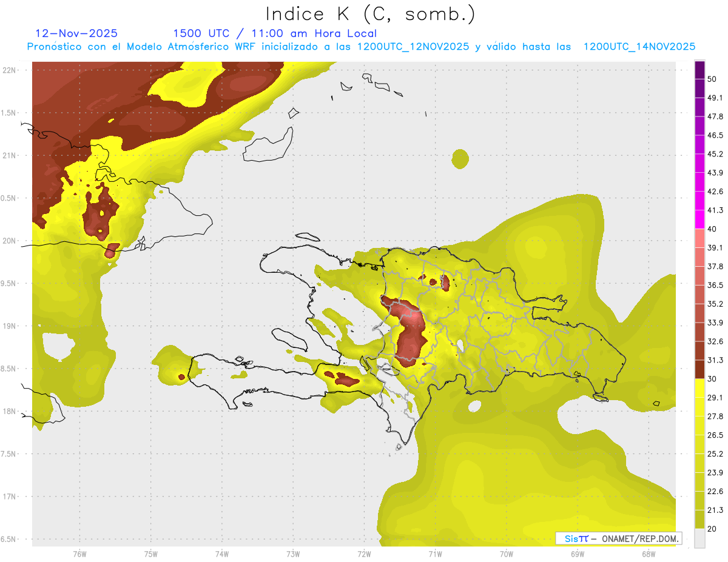Click the latitude label 19N

[x=9, y=326]
